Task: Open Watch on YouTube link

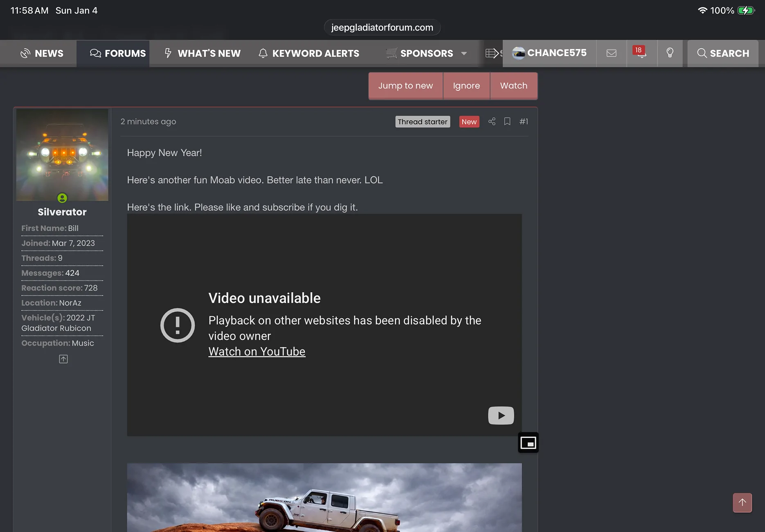Action: [x=257, y=352]
